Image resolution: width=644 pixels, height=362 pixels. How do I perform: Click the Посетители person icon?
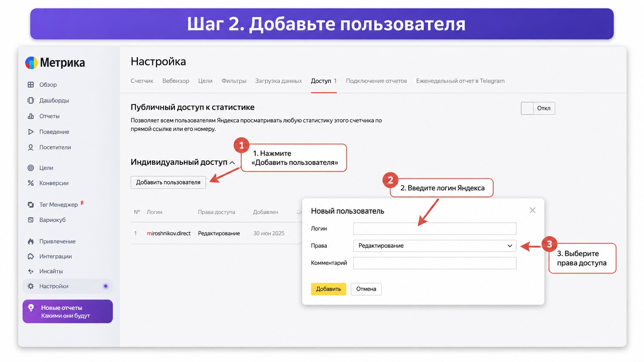(x=31, y=147)
